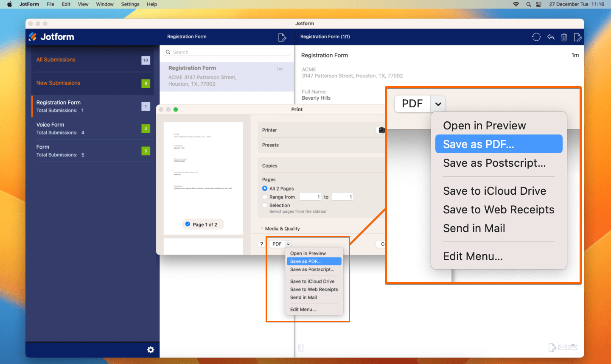Click the reply arrow icon in header
Image resolution: width=611 pixels, height=364 pixels.
pos(551,37)
